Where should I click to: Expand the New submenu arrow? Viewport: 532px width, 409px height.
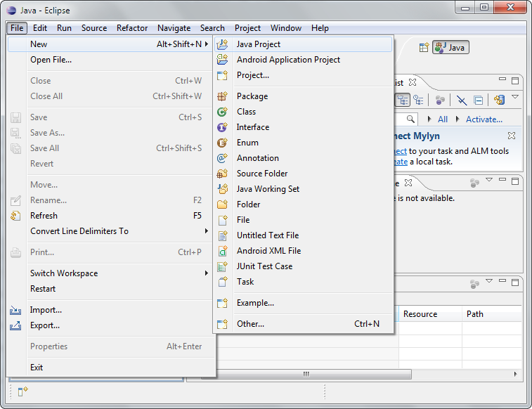coord(207,44)
